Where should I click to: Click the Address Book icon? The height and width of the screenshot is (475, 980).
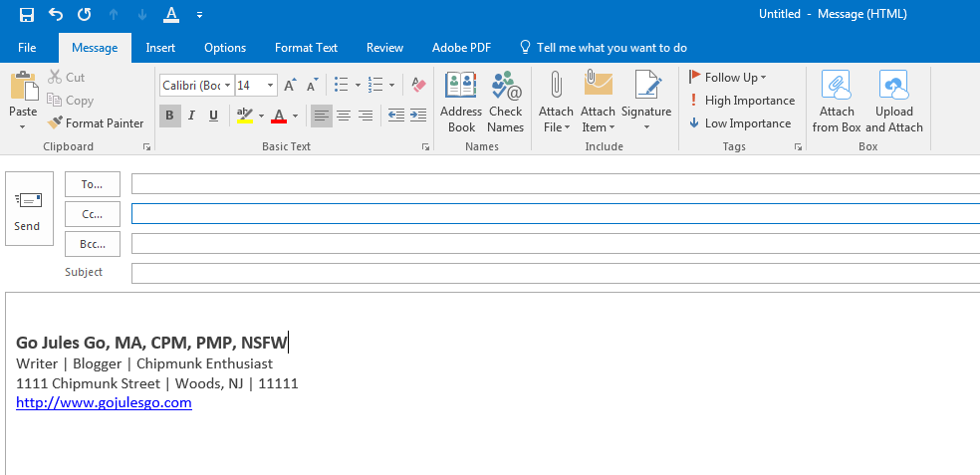pyautogui.click(x=461, y=102)
